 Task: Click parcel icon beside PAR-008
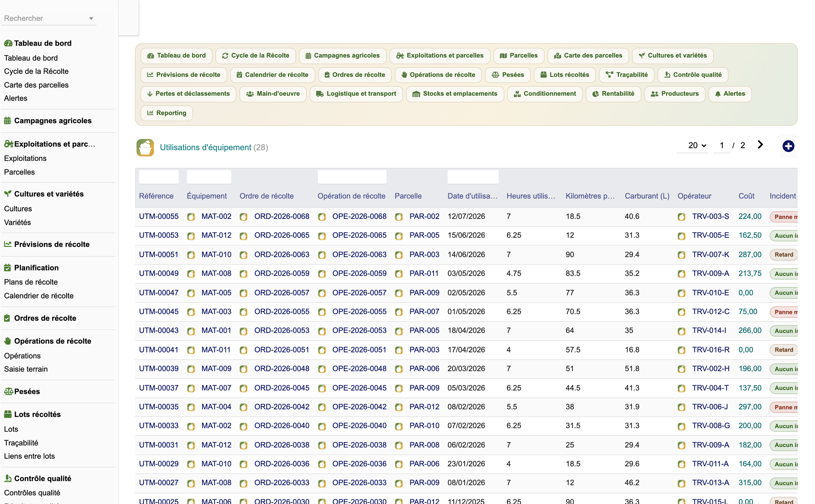click(399, 445)
